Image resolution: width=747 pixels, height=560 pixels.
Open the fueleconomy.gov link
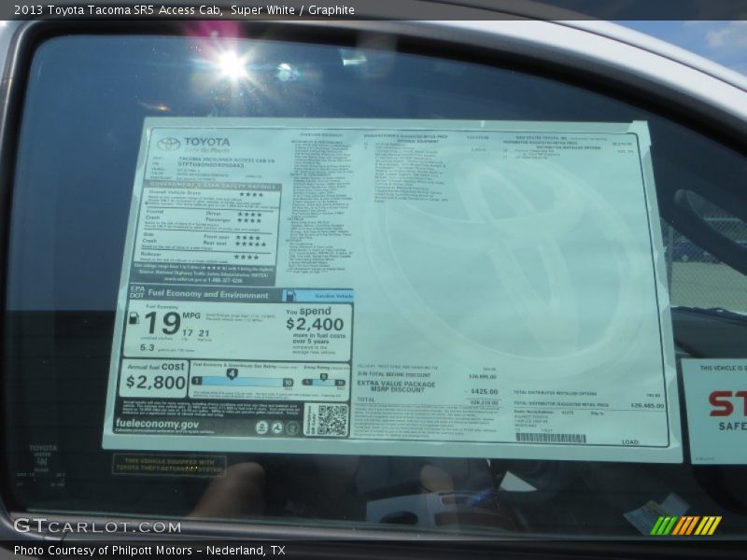coord(157,424)
